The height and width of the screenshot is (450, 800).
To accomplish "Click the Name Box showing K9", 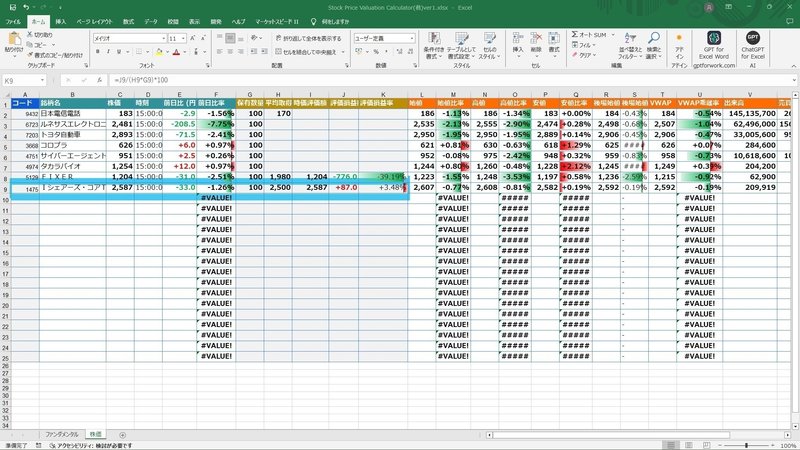I will [x=24, y=81].
